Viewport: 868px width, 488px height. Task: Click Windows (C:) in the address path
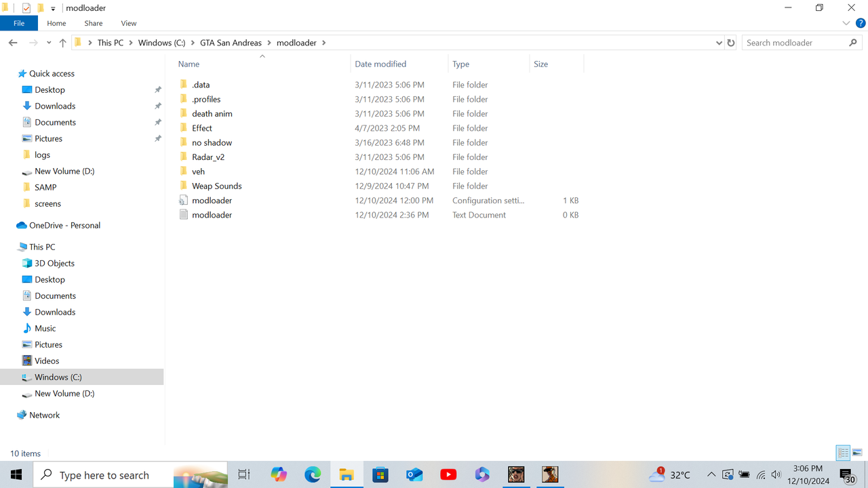pyautogui.click(x=161, y=43)
